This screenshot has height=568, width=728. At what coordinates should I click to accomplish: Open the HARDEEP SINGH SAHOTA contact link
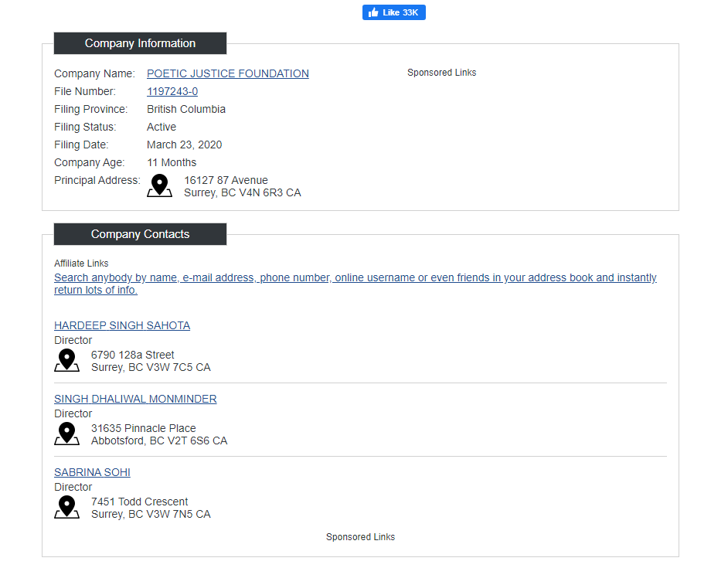coord(122,325)
